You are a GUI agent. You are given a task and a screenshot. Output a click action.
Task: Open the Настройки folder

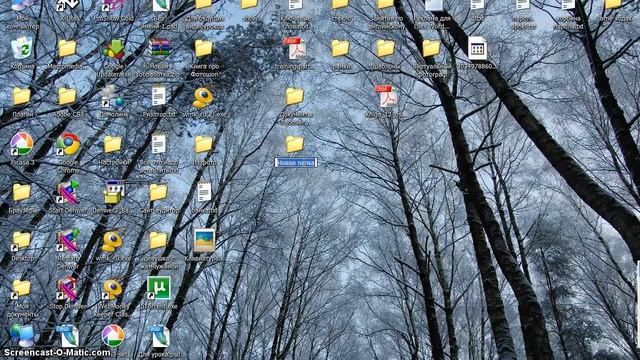113,144
